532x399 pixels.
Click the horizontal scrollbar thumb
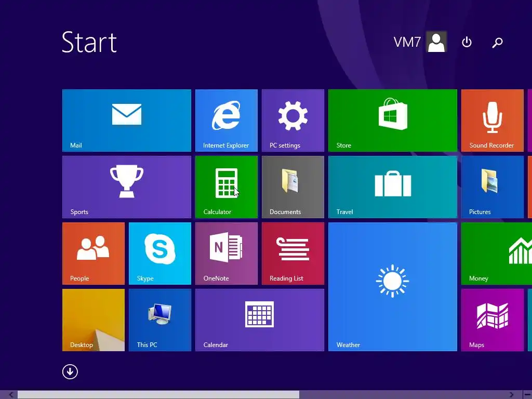tap(158, 395)
